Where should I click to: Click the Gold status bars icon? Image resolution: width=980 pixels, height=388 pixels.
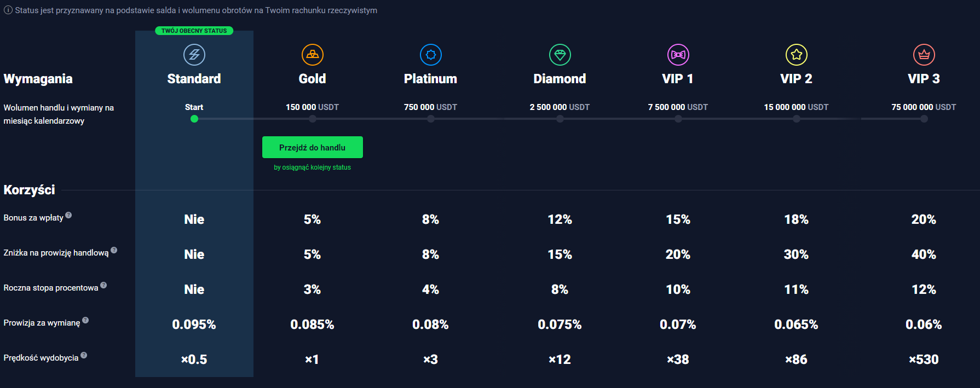pos(313,55)
